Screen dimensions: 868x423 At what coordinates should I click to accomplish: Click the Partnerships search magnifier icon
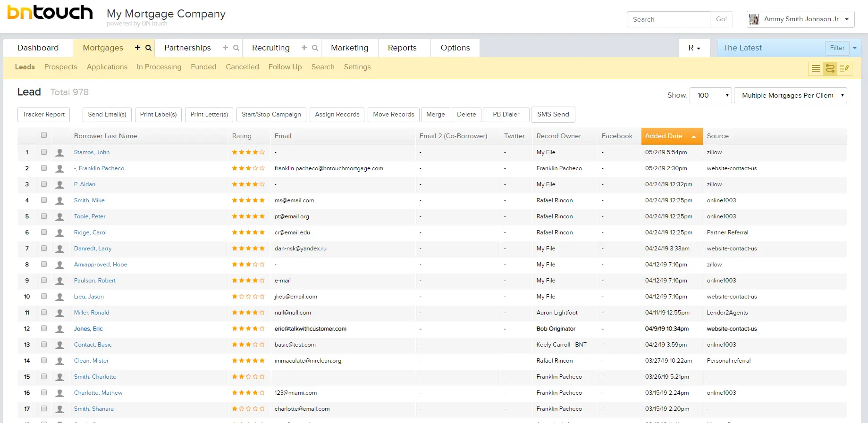[x=236, y=48]
